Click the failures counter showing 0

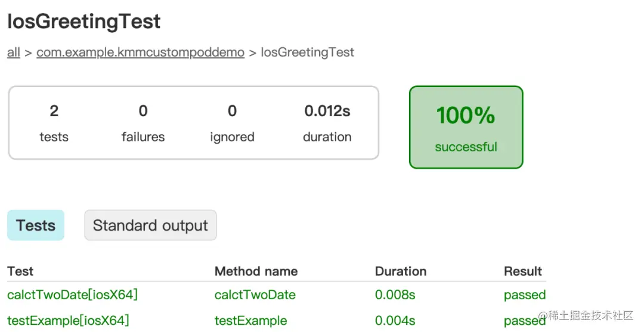(x=143, y=111)
